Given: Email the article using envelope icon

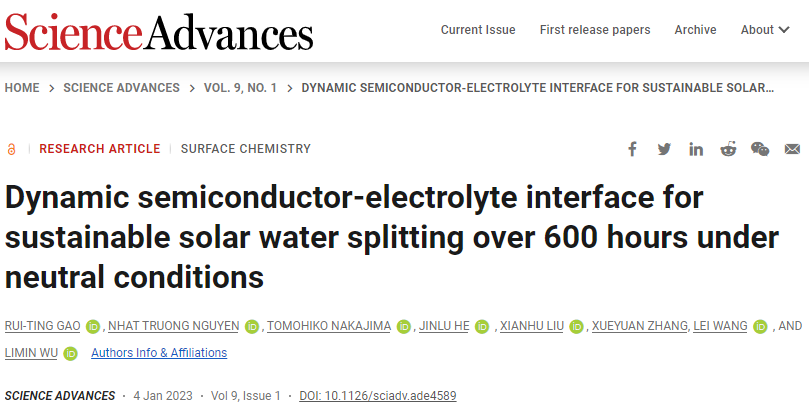Looking at the screenshot, I should point(792,149).
